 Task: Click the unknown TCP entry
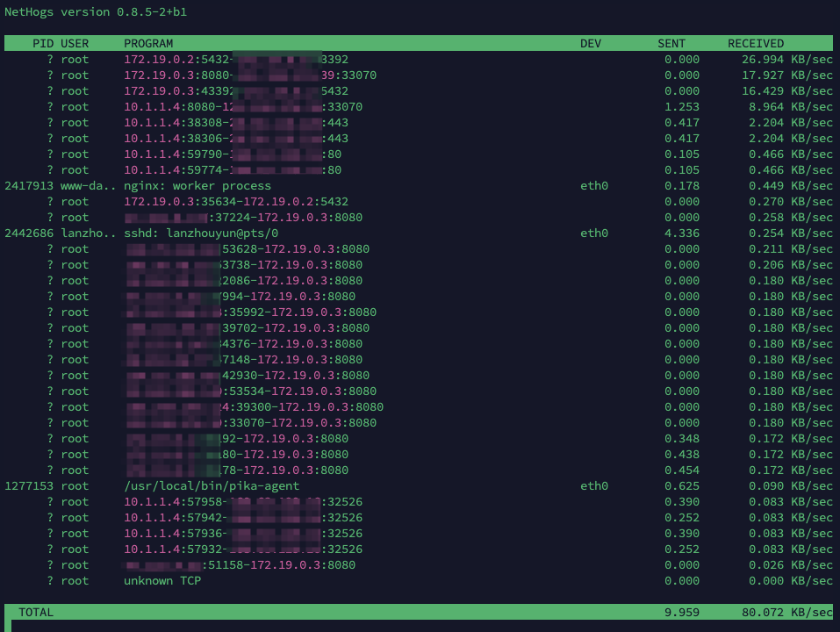point(162,581)
